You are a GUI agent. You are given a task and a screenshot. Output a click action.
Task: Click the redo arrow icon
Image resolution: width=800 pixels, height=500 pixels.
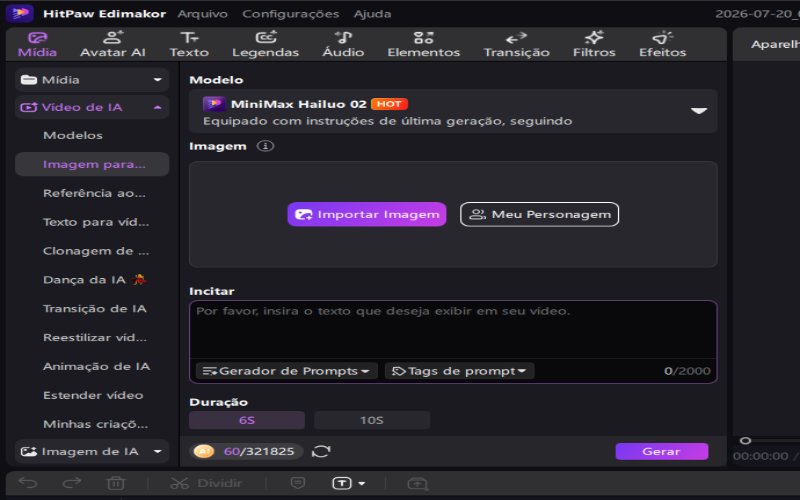72,483
